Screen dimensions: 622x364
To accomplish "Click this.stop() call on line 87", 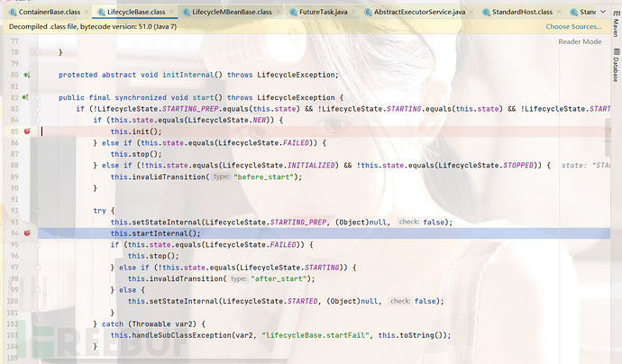I will point(136,154).
